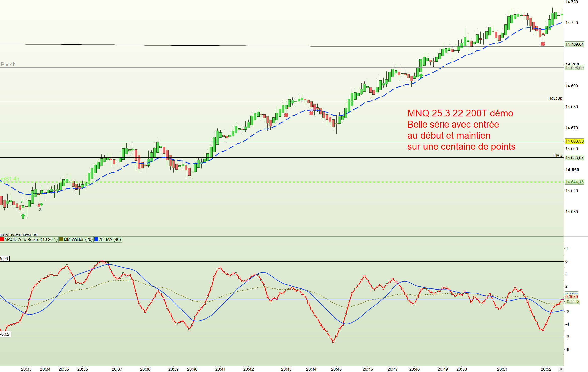Open the ZLEMA (40) indicator label
This screenshot has height=372, width=588.
(110, 239)
